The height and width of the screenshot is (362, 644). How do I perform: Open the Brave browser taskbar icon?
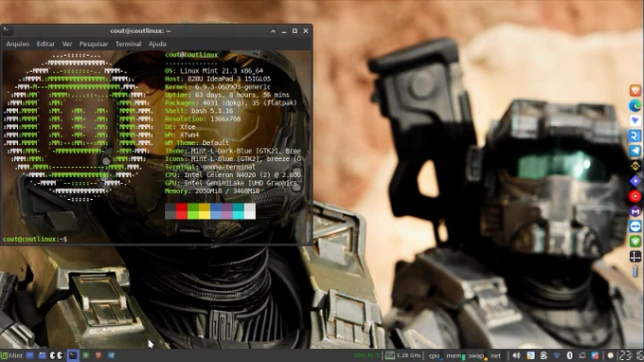pos(98,355)
